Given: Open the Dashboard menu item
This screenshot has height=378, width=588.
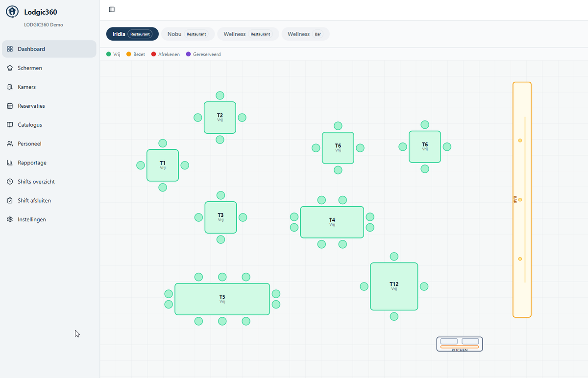Looking at the screenshot, I should click(49, 49).
